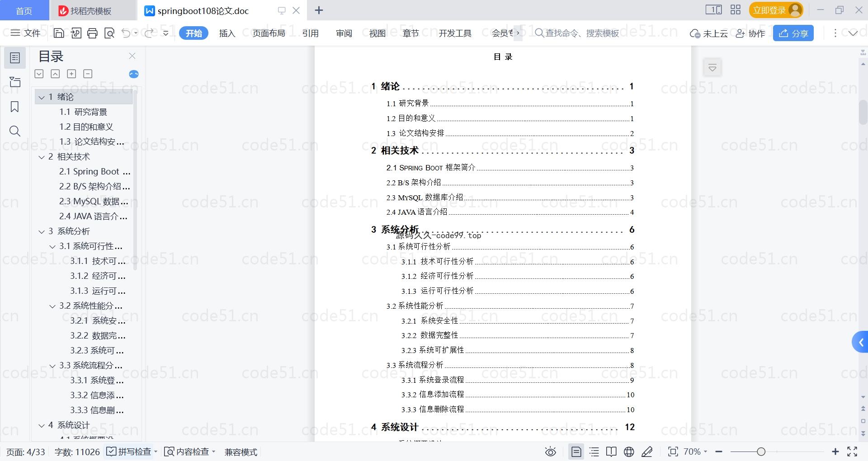
Task: Switch to page layout view icon
Action: click(x=576, y=452)
